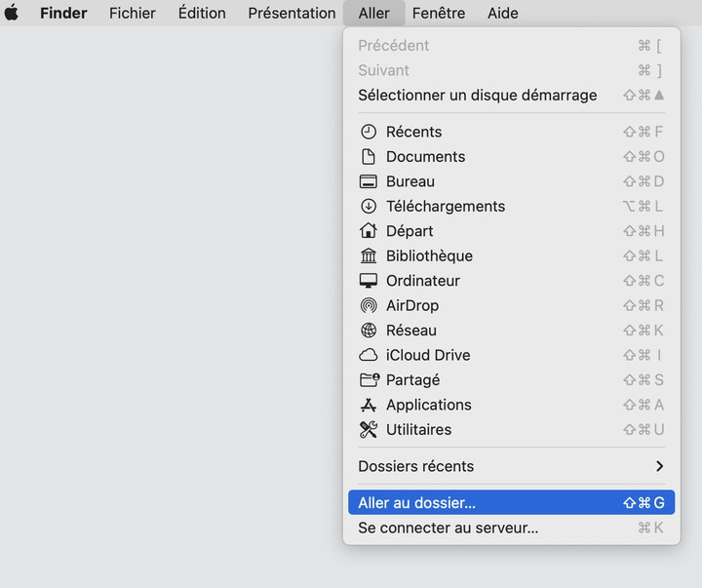Open the Édition menu
This screenshot has width=702, height=588.
tap(202, 13)
